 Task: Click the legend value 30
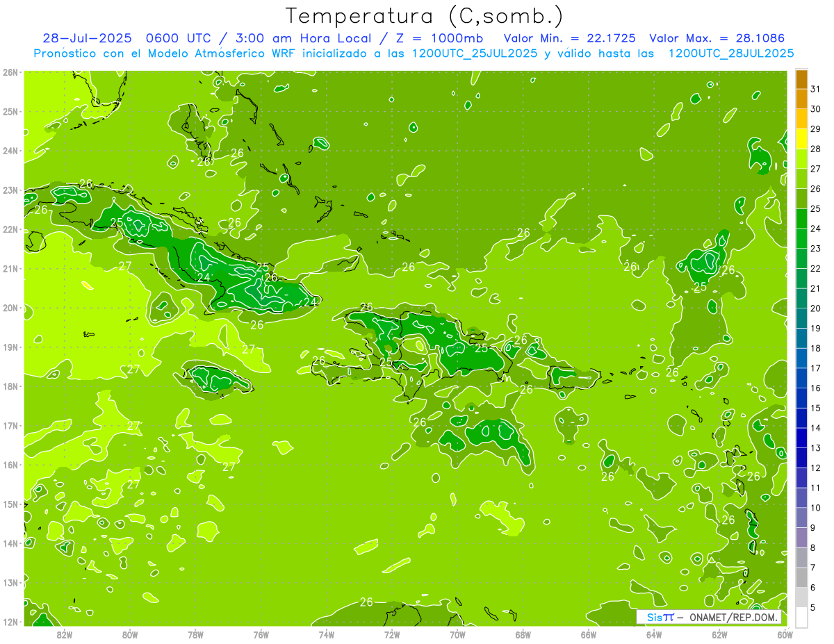point(816,109)
